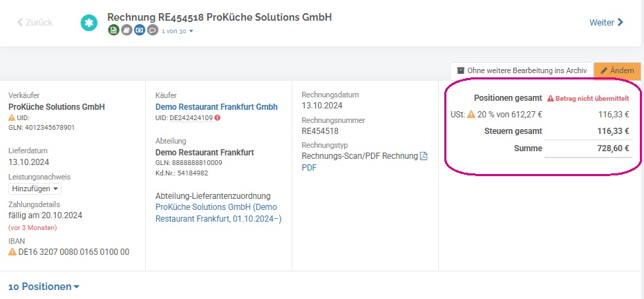Go to next invoice via Weiter

[606, 22]
